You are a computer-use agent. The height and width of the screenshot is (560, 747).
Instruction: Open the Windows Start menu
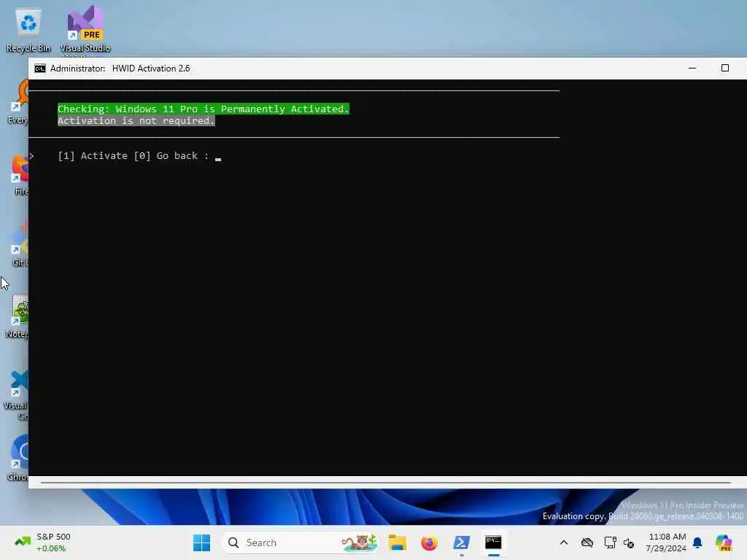coord(201,542)
